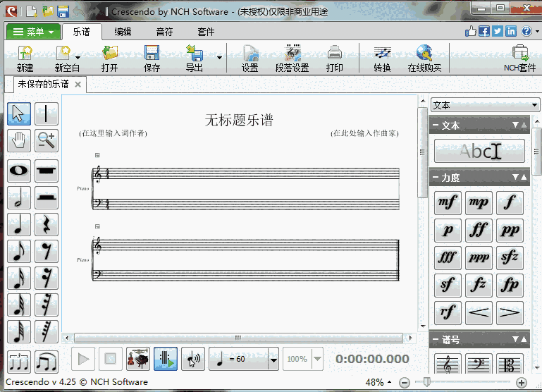Expand the 导出 export dropdown arrow

(x=219, y=58)
